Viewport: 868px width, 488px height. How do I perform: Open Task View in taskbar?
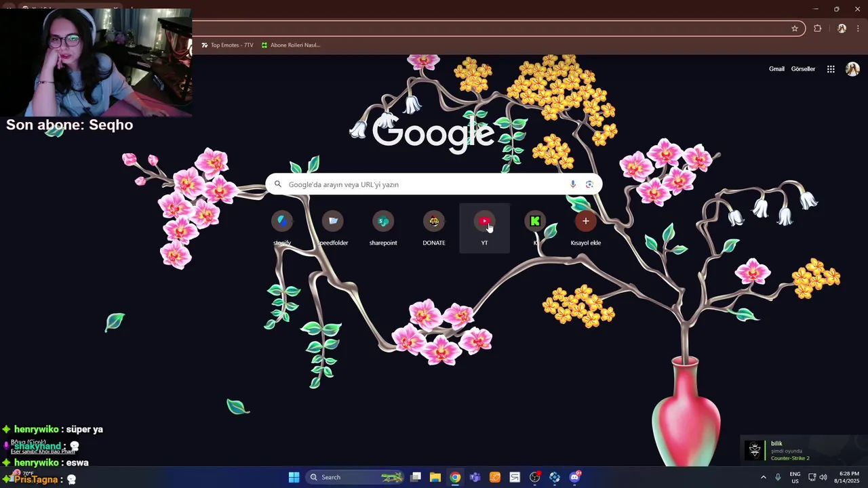pyautogui.click(x=416, y=477)
